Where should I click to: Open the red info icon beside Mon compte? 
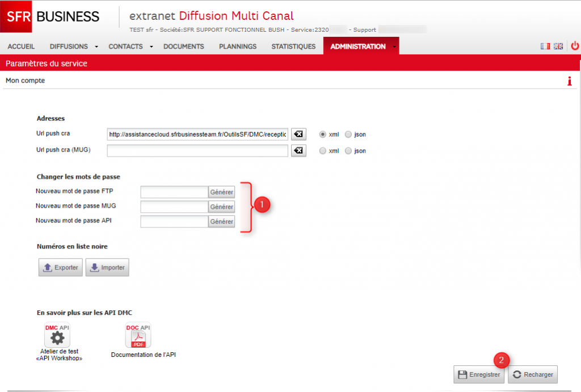[570, 81]
